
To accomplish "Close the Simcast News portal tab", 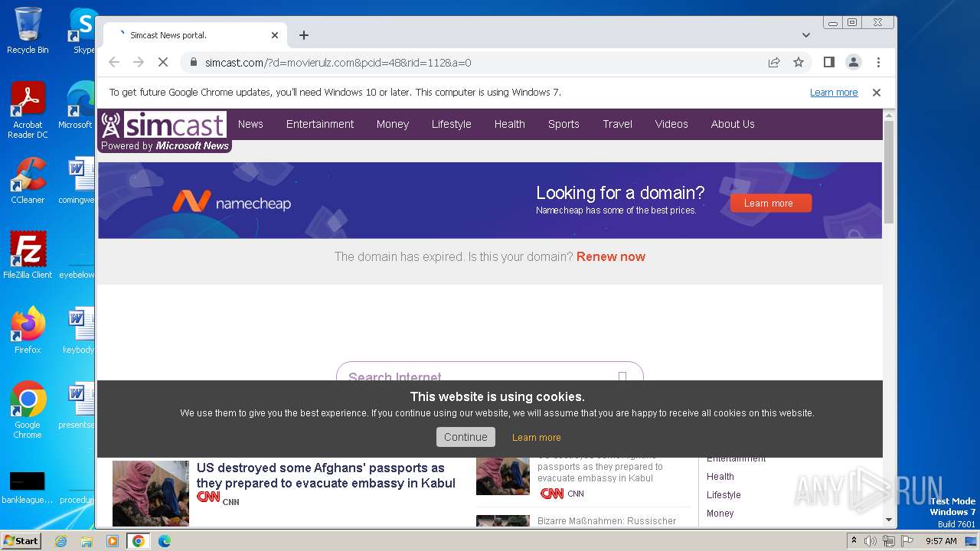I will (x=275, y=35).
